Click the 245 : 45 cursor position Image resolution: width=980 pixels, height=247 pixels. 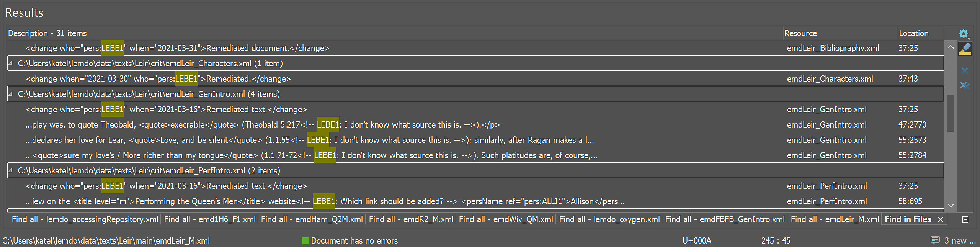(776, 241)
